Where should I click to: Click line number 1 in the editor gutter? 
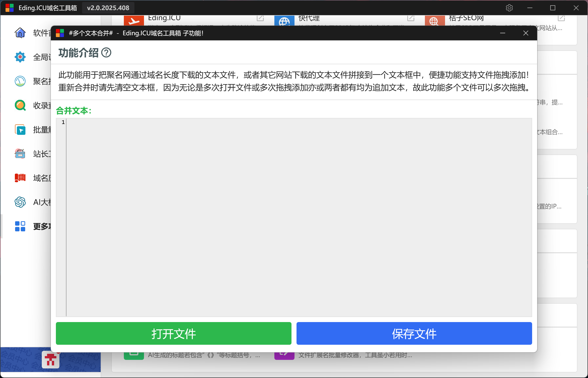pyautogui.click(x=63, y=122)
